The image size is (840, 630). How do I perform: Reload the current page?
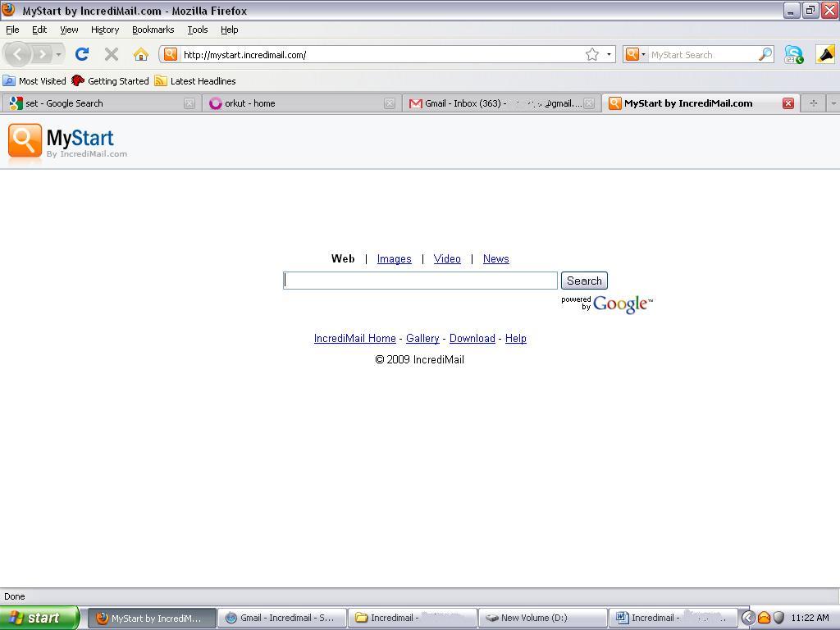[82, 54]
